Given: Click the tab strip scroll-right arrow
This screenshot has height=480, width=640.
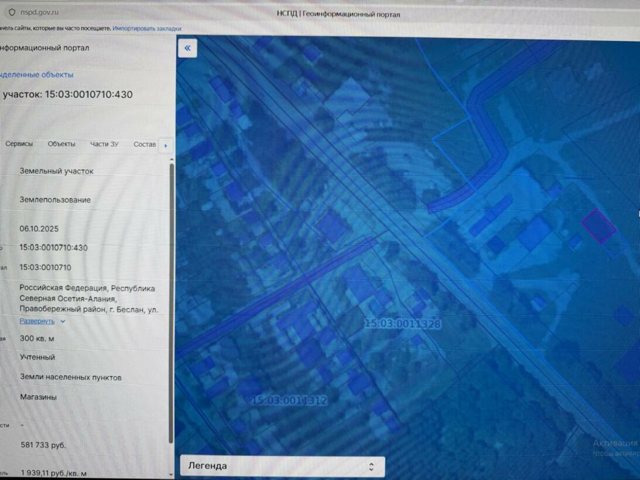Looking at the screenshot, I should pyautogui.click(x=166, y=145).
